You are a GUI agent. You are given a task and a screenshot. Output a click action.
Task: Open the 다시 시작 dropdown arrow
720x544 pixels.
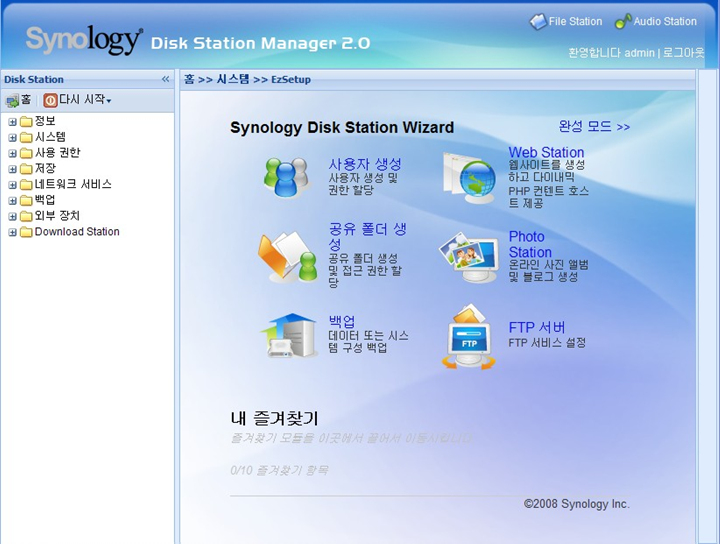pyautogui.click(x=109, y=101)
